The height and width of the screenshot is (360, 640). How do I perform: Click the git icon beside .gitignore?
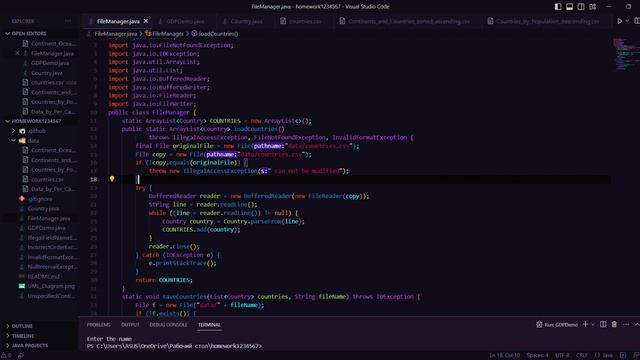22,199
